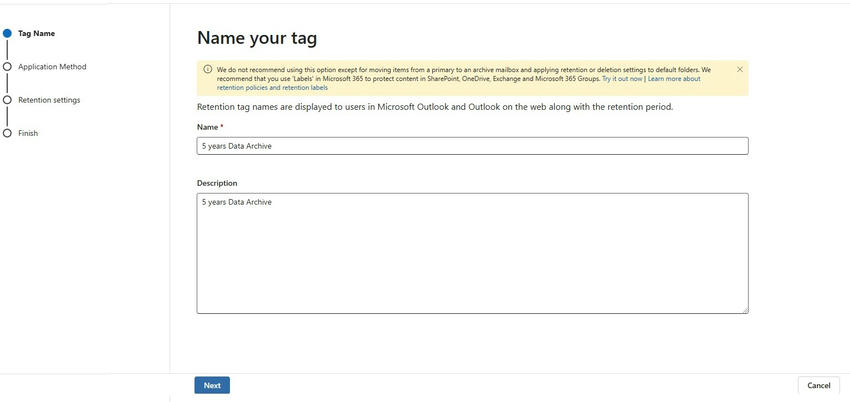Dismiss the yellow recommendation banner
This screenshot has width=850, height=402.
(x=740, y=70)
